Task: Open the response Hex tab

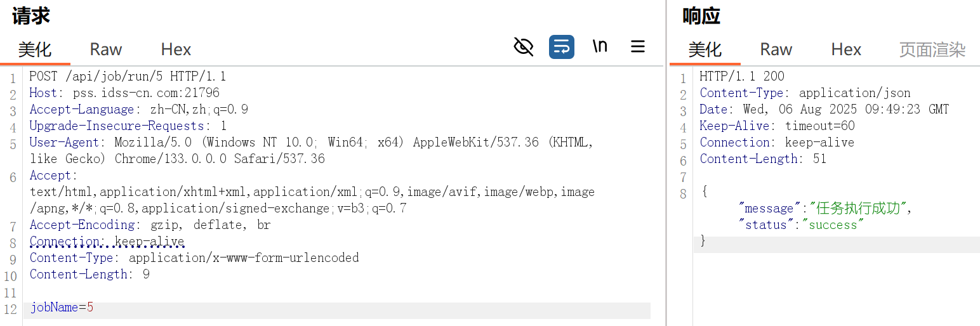Action: pos(846,49)
